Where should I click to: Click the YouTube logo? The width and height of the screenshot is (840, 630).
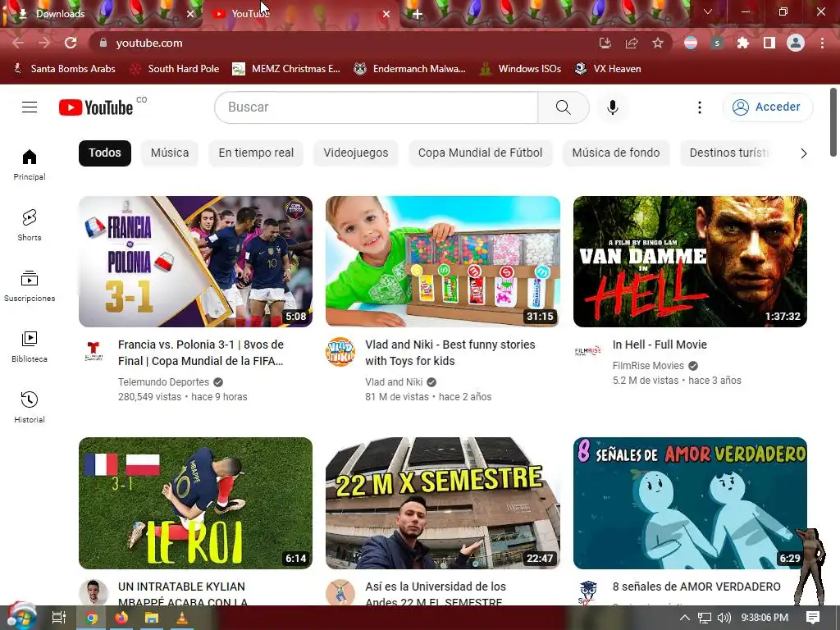pos(96,107)
